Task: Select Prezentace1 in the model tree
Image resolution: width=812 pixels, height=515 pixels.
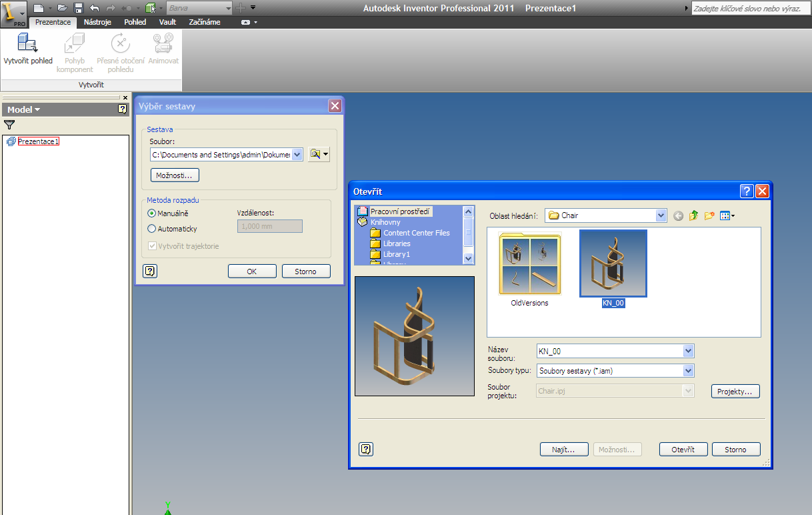Action: (x=39, y=141)
